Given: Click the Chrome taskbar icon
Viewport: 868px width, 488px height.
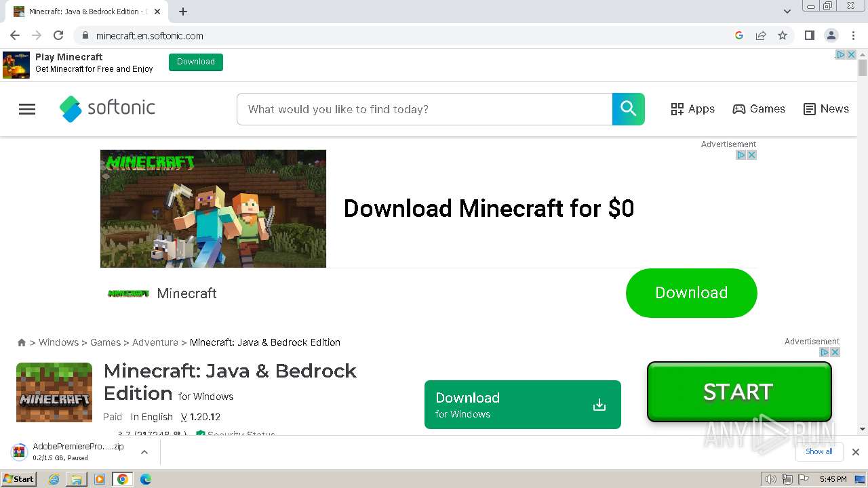Looking at the screenshot, I should (x=123, y=479).
